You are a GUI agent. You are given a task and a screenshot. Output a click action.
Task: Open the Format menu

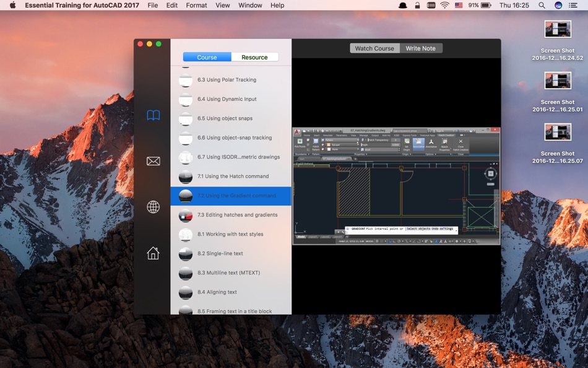coord(196,5)
